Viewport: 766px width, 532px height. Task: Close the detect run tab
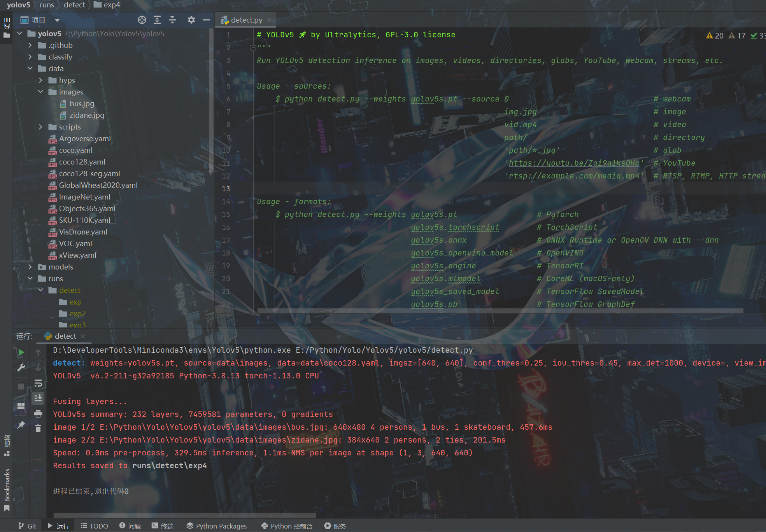click(83, 336)
